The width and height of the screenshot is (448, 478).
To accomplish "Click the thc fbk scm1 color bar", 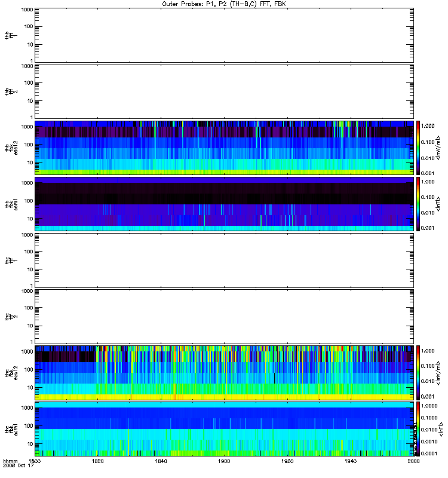I will 418,429.
